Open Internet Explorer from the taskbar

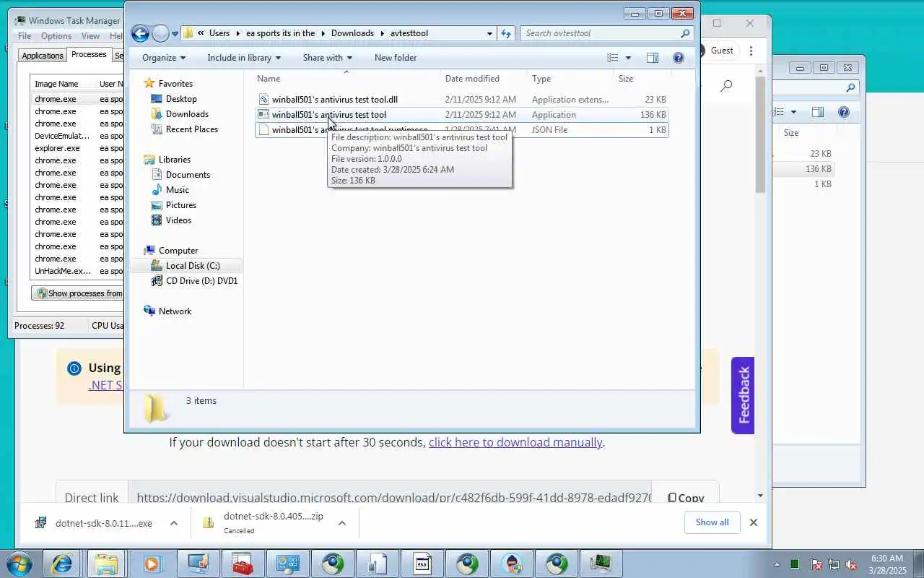point(62,564)
